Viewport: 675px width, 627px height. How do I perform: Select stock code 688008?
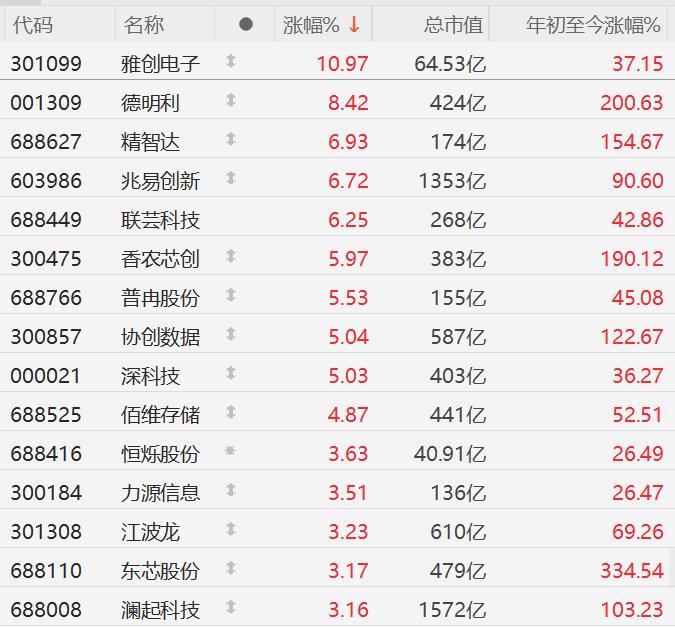(46, 610)
